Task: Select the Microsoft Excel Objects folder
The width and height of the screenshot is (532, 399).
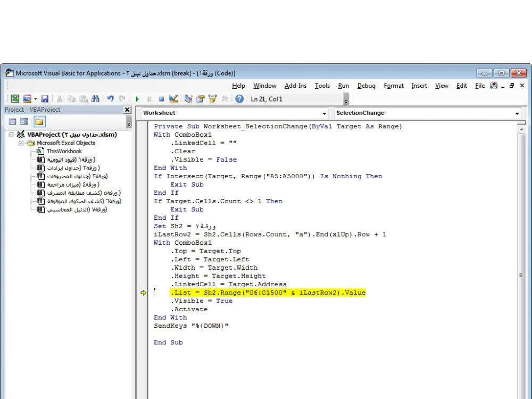Action: pyautogui.click(x=66, y=143)
